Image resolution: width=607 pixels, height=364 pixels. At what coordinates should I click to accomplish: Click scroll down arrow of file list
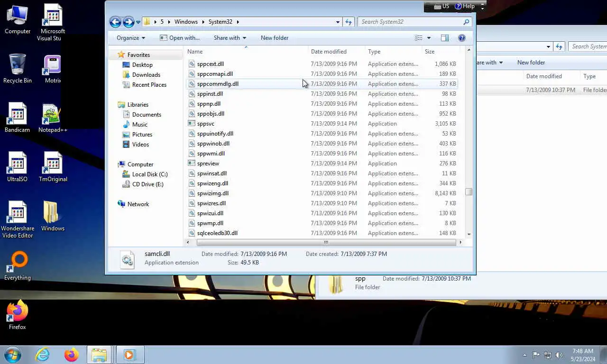tap(469, 234)
